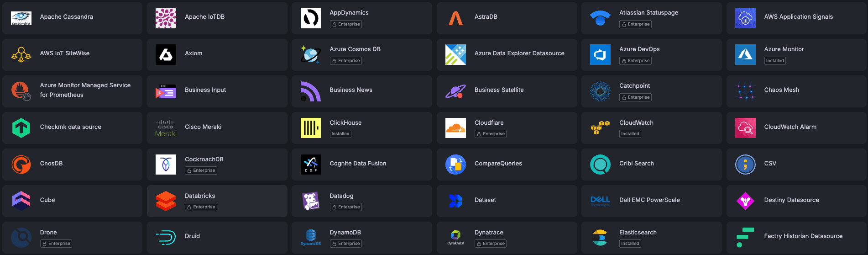This screenshot has width=868, height=255.
Task: Click the Chaos Mesh logo
Action: [745, 91]
